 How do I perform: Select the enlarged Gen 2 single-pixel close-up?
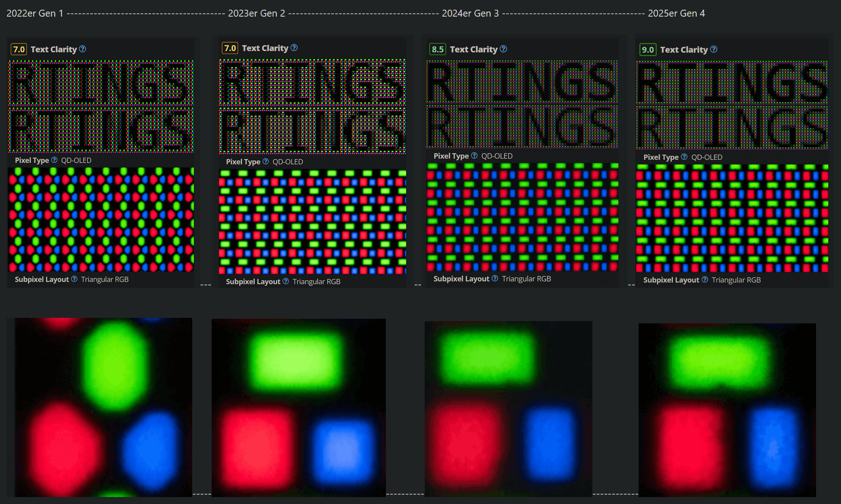pos(299,408)
